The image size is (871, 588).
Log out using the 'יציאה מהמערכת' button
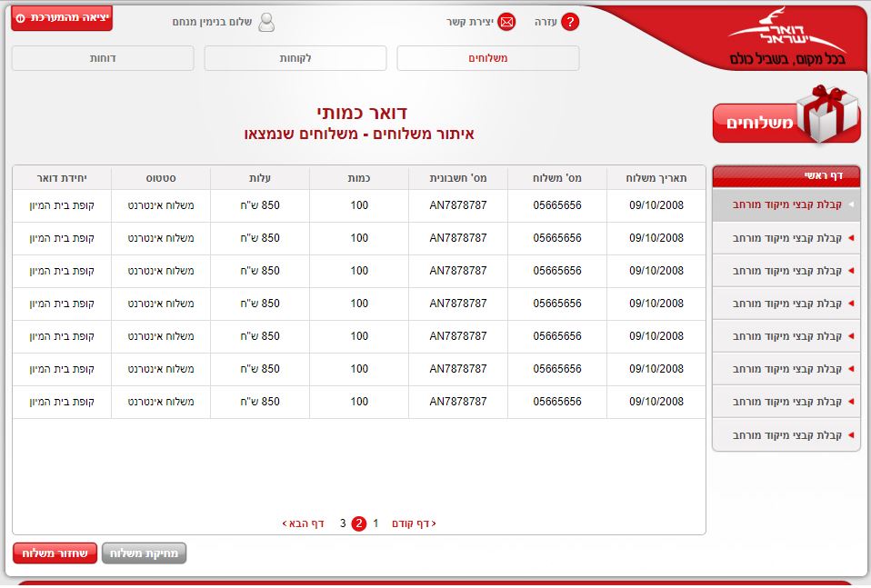tap(62, 18)
